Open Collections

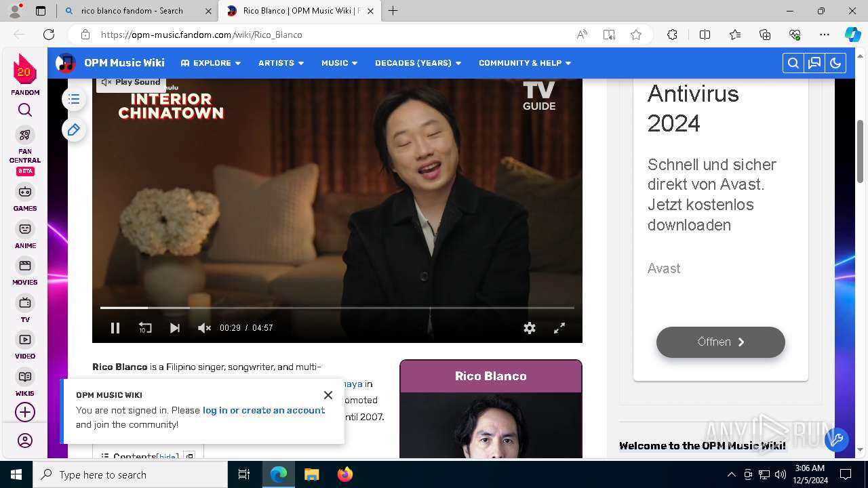coord(765,35)
